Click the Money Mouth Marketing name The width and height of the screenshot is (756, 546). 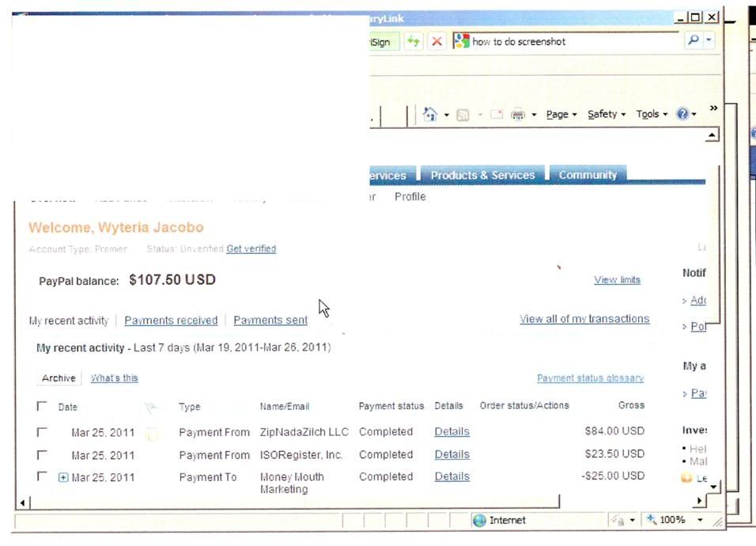coord(292,483)
